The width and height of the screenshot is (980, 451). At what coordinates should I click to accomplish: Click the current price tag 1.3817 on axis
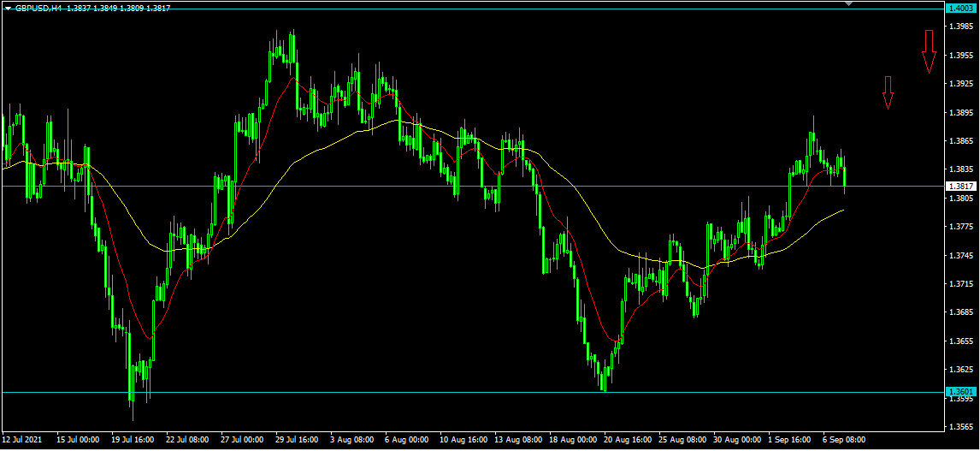tap(961, 186)
